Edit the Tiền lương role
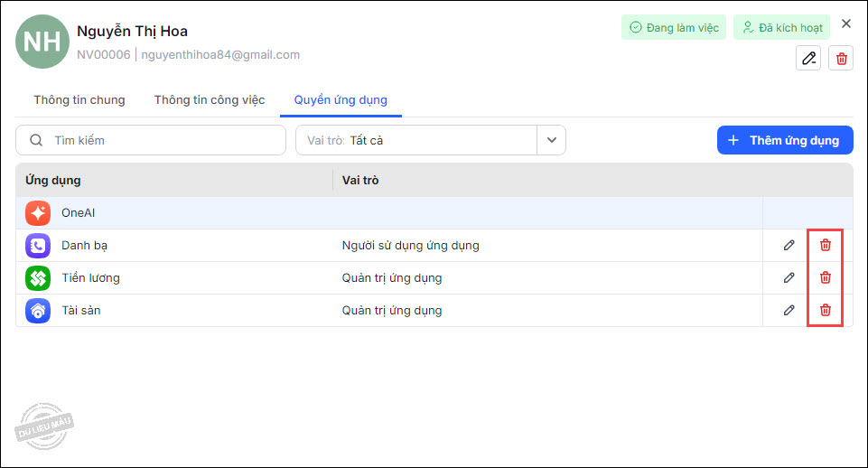Image resolution: width=868 pixels, height=468 pixels. [789, 277]
